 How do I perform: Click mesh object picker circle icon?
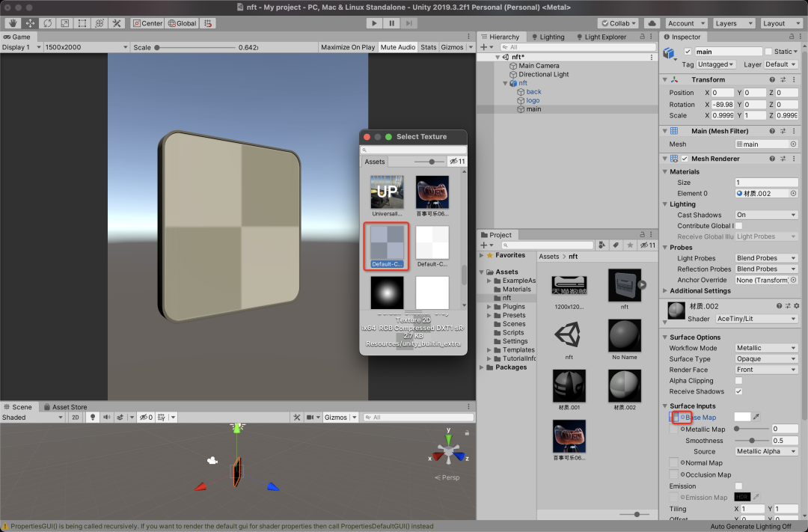click(x=794, y=144)
